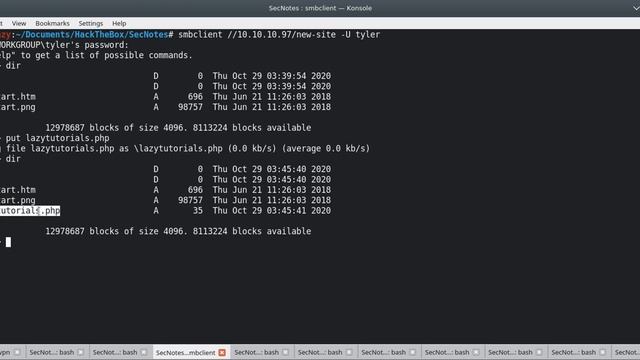Open the View menu

coord(19,23)
